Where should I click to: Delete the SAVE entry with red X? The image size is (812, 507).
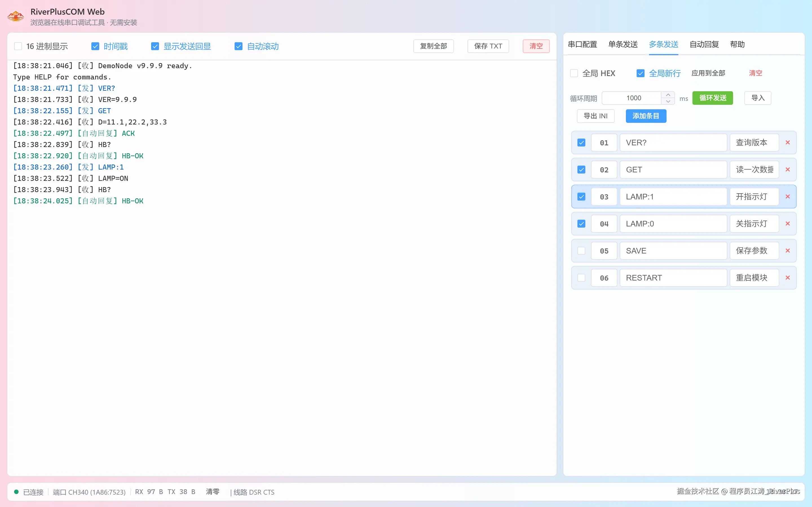787,251
